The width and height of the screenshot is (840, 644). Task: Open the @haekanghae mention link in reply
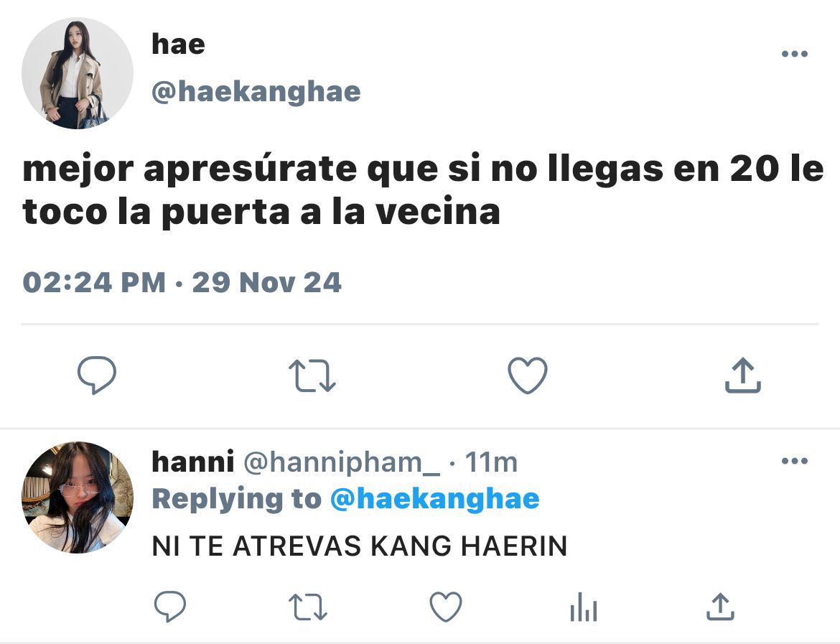click(434, 499)
